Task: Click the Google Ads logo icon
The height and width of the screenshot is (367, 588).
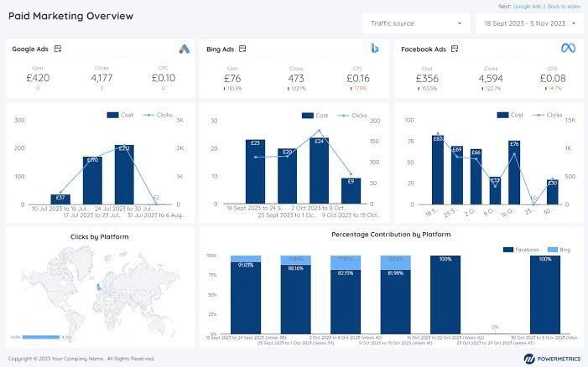Action: pos(185,49)
